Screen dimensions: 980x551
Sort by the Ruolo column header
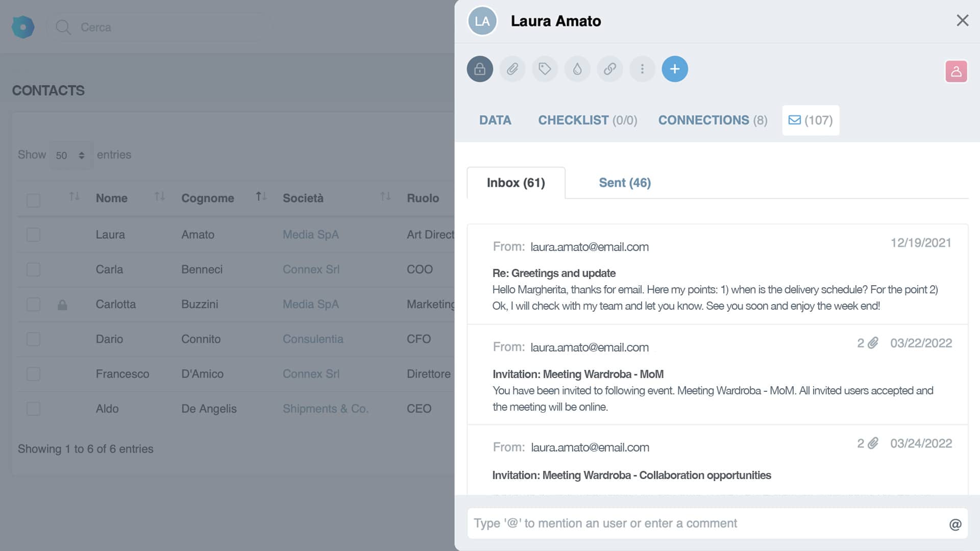pos(423,198)
